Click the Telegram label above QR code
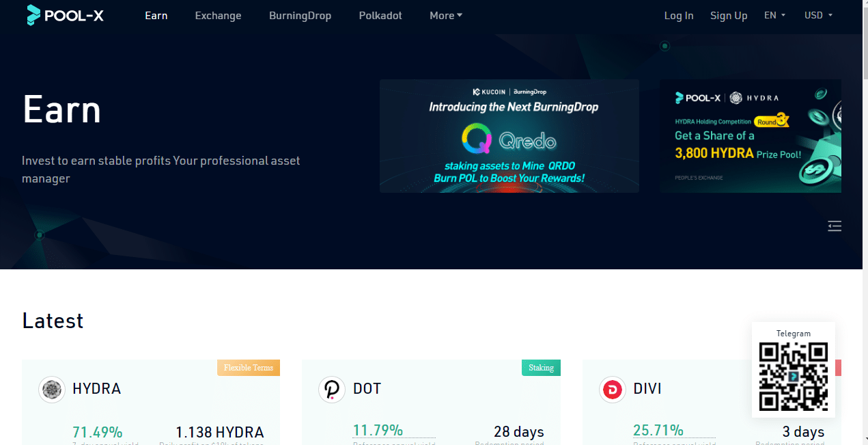Screen dimensions: 868x445 click(794, 334)
